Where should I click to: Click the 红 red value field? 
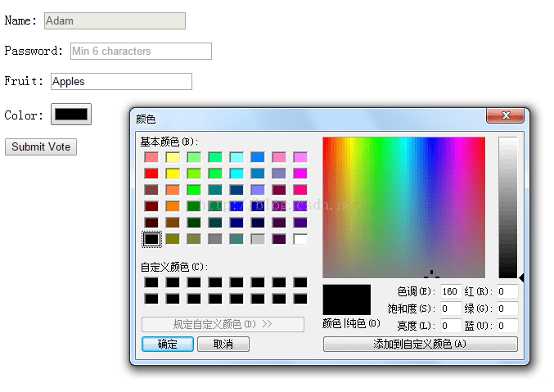coord(507,291)
